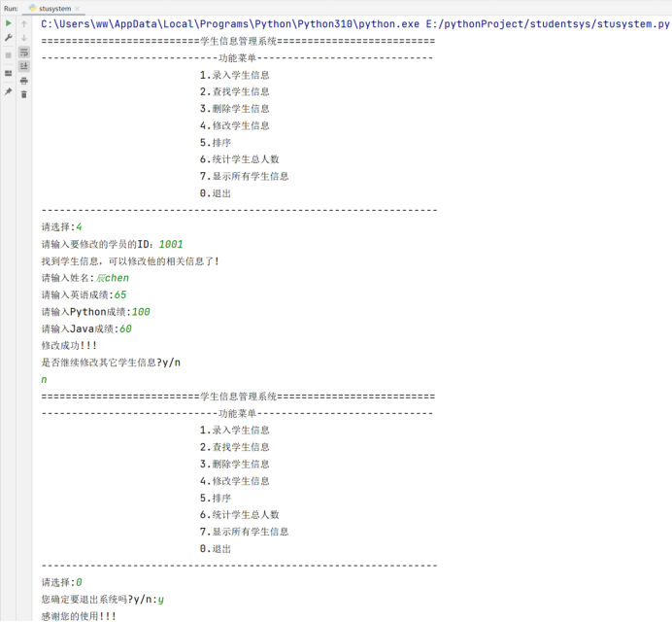
Task: Click "6.统计学生总人数" in menu above "请选择:4"
Action: (239, 159)
